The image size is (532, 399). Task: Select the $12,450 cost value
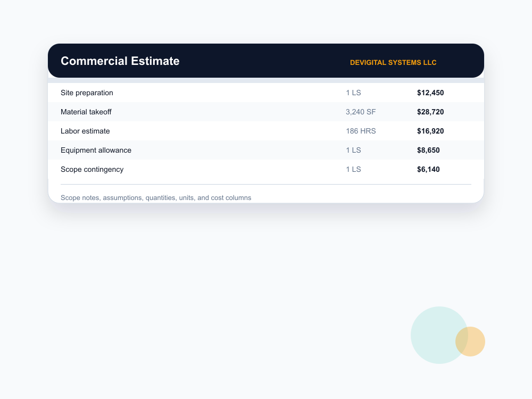coord(430,93)
